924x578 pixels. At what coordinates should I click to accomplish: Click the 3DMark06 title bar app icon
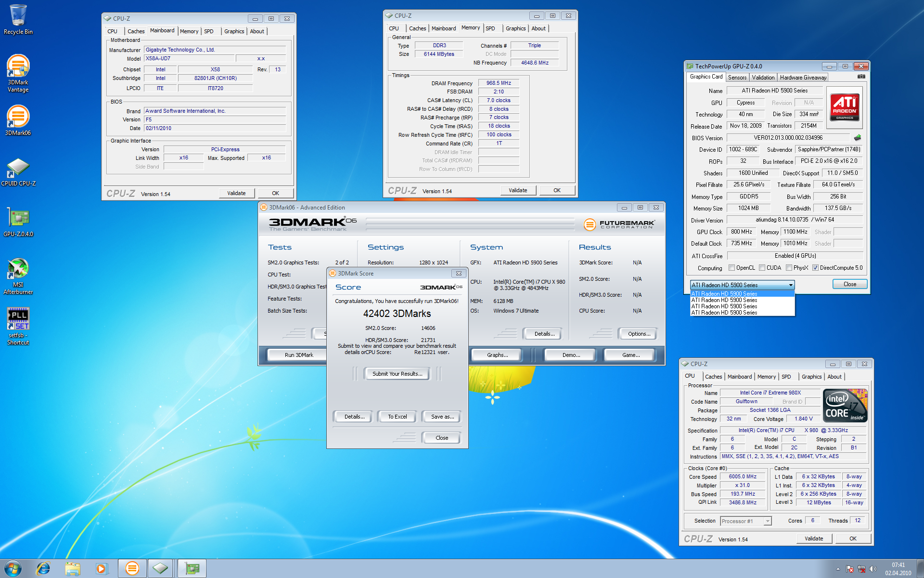(264, 208)
